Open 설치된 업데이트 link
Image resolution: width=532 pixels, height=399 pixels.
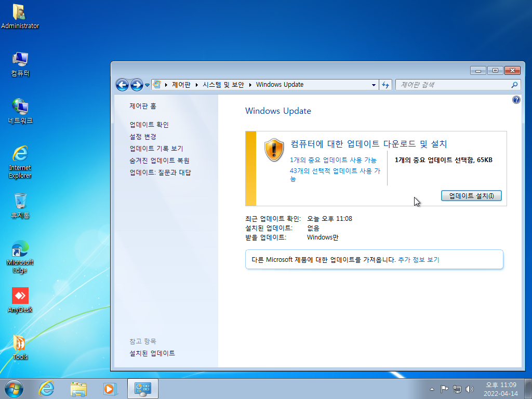[x=152, y=353]
